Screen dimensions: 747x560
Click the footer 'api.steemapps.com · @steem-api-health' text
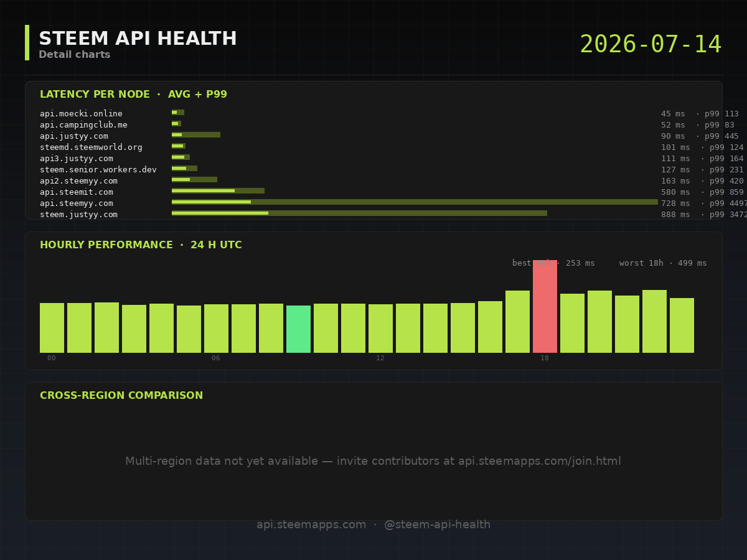click(374, 525)
